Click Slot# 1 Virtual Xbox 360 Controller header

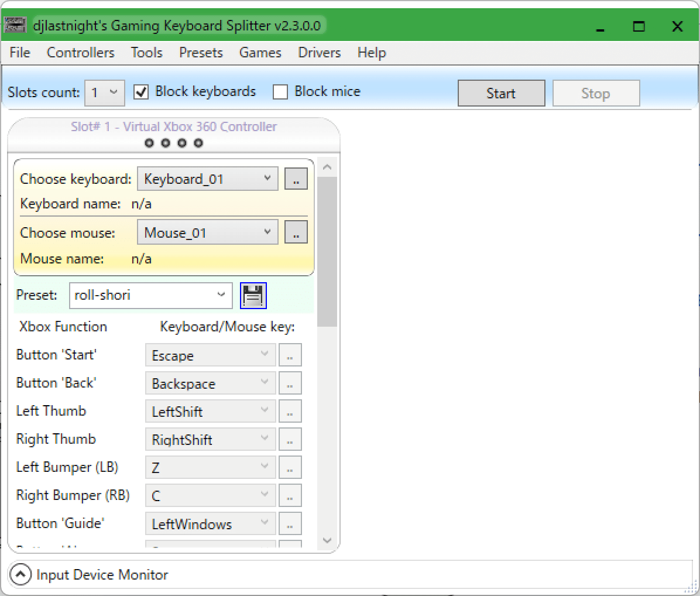[174, 127]
